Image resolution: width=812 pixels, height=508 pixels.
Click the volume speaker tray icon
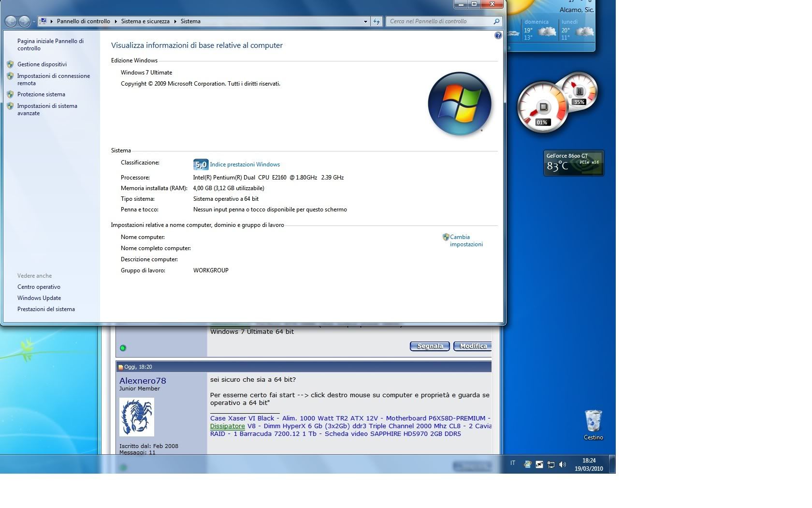pos(562,464)
